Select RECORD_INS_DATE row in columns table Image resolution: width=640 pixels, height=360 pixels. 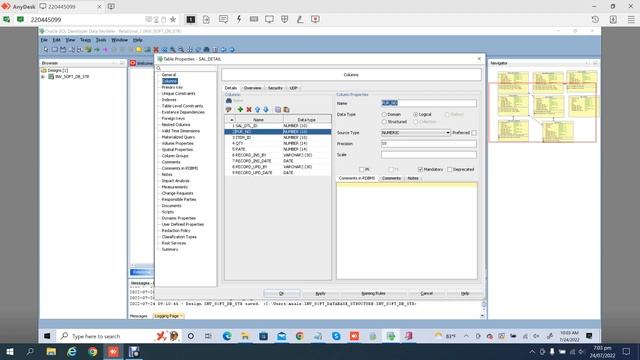pos(278,161)
